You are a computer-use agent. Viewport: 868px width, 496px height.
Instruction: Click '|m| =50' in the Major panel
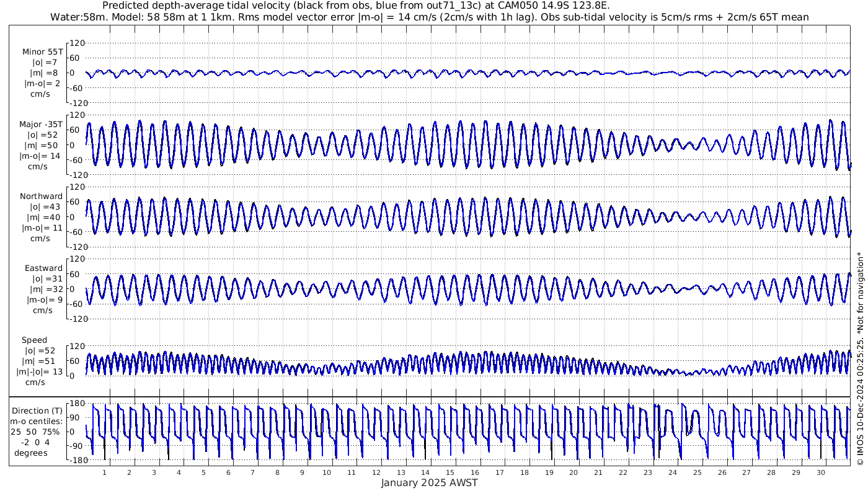click(42, 145)
